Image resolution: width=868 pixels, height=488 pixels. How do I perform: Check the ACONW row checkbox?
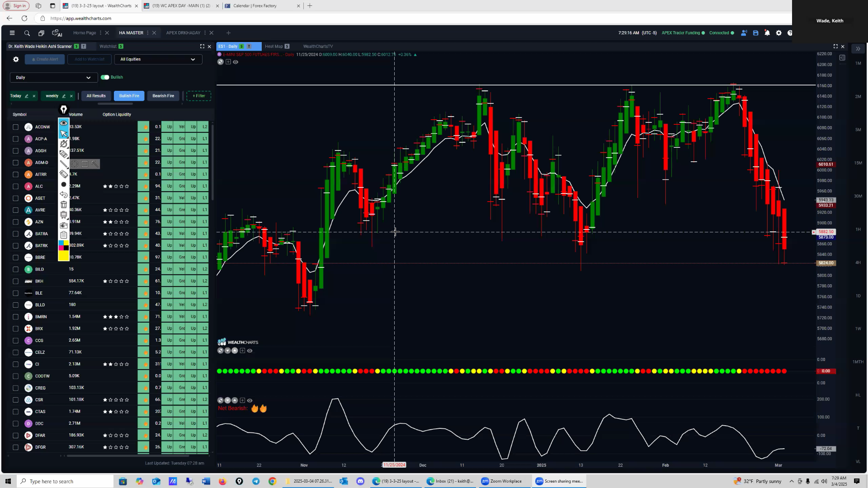15,127
